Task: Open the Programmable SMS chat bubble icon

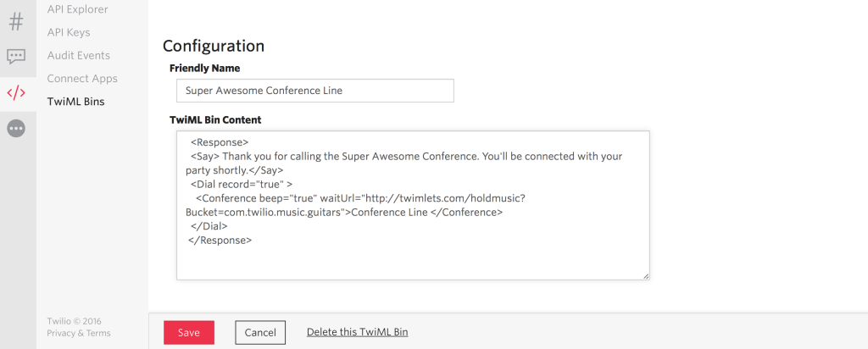Action: [16, 56]
